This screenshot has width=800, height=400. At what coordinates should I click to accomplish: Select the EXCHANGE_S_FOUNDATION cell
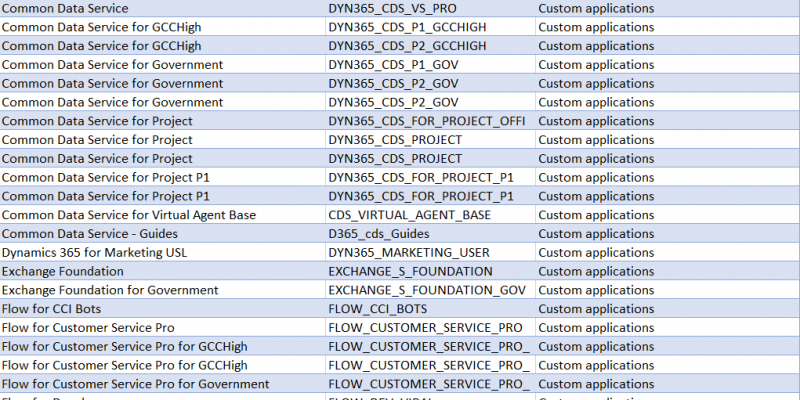[430, 271]
